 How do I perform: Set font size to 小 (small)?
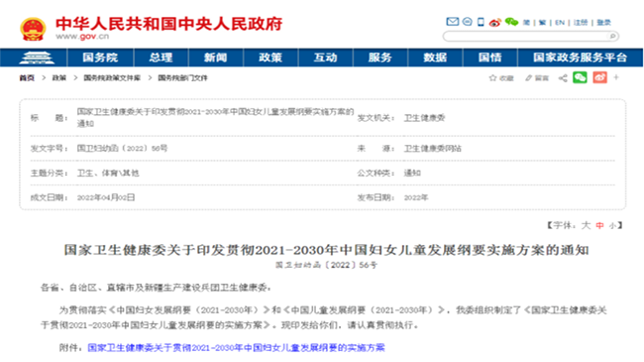pyautogui.click(x=612, y=226)
